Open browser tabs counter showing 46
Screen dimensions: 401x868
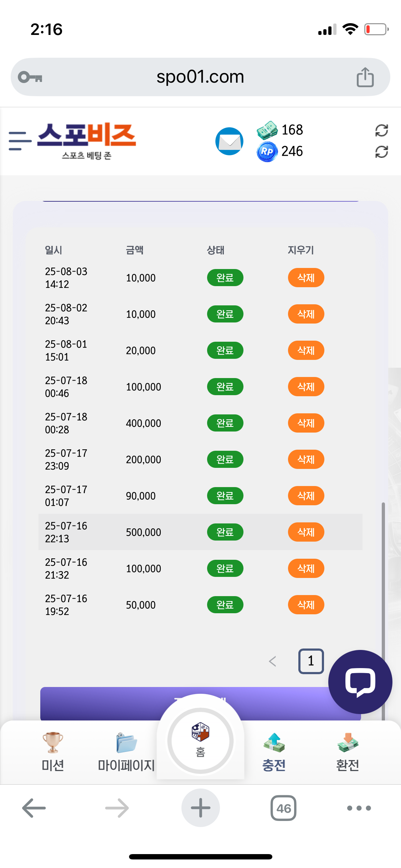pos(283,808)
